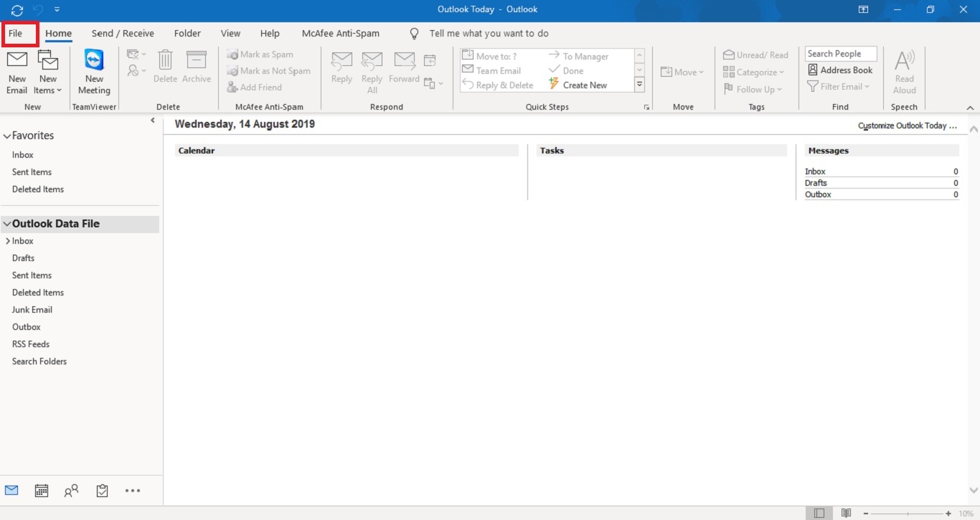Click the zoom slider in status bar
The image size is (980, 520).
(908, 514)
